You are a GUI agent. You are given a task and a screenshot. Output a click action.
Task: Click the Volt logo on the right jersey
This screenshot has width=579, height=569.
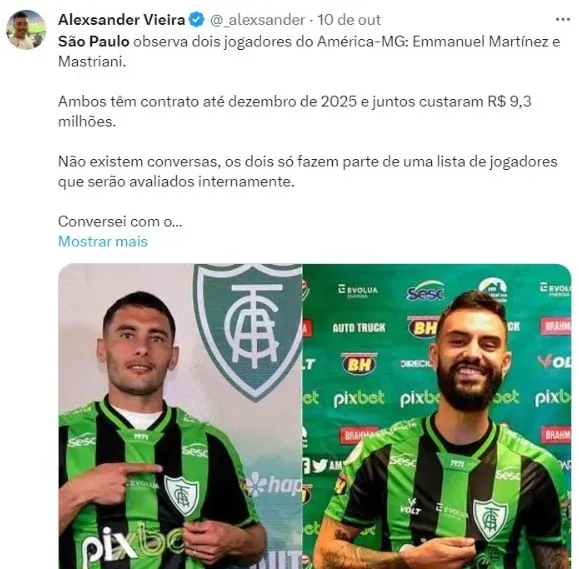coord(411,507)
